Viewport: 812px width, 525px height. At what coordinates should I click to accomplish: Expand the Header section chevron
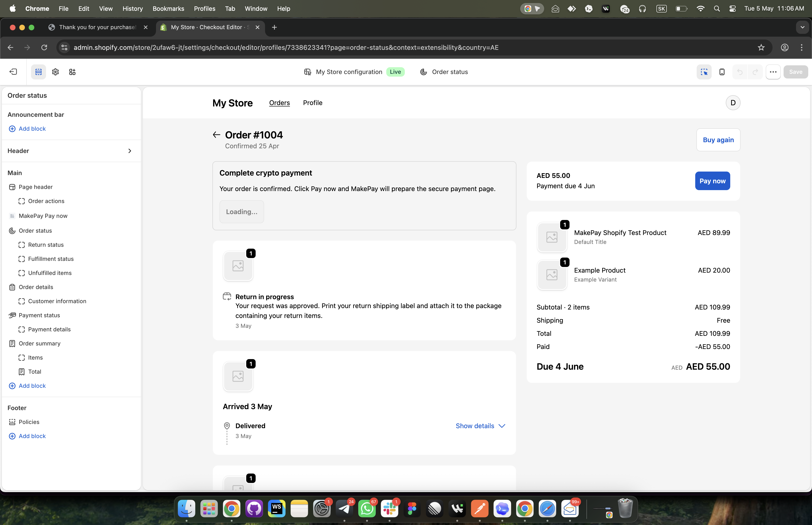point(129,151)
